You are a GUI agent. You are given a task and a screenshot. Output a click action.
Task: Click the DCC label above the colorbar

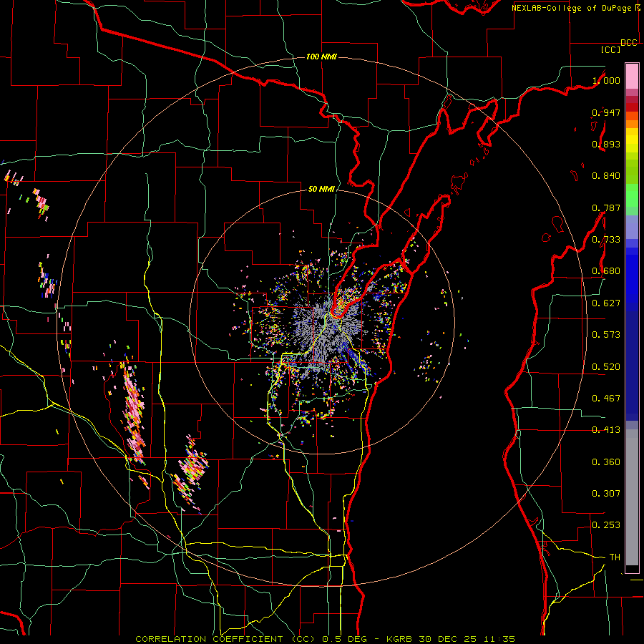pos(629,43)
